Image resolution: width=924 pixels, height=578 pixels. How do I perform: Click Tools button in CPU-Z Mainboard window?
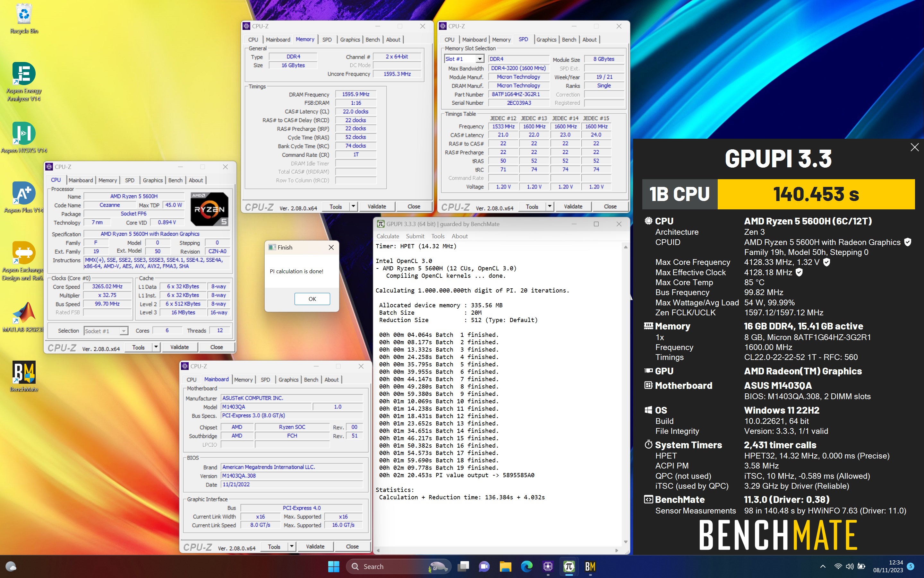click(274, 547)
